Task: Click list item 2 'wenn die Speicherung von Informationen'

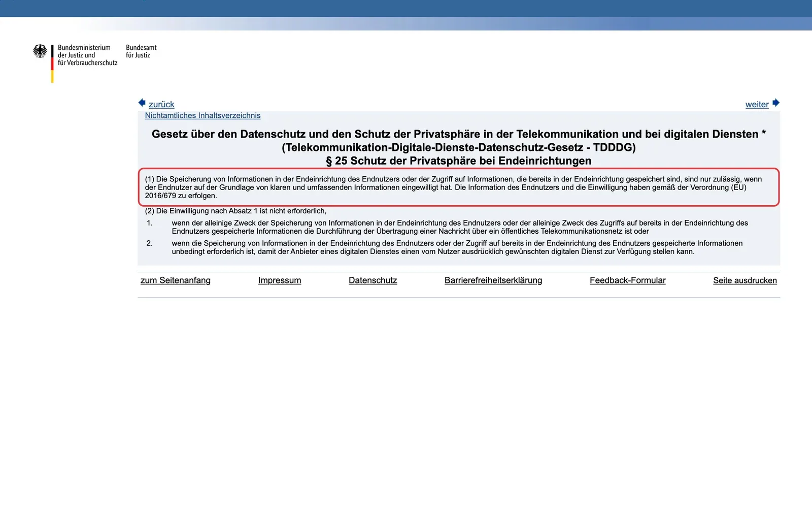Action: [x=457, y=247]
